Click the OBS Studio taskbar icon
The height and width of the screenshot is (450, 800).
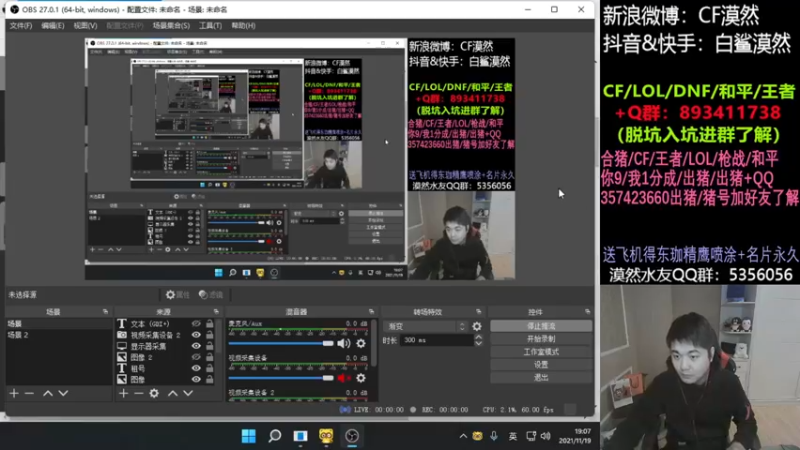click(352, 436)
